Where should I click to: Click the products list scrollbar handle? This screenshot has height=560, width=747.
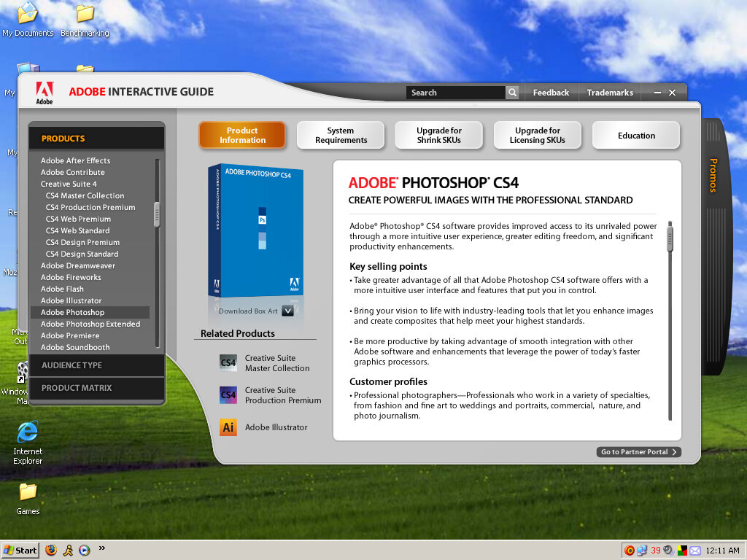pos(157,214)
